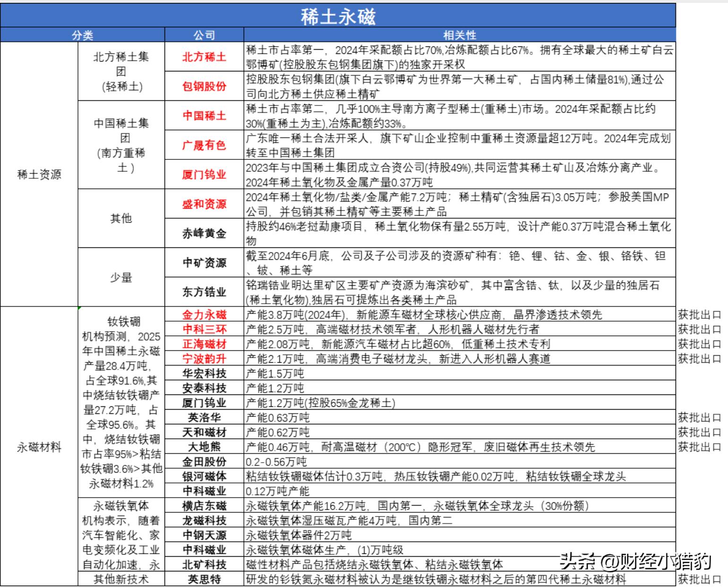Click 中科磁业 in the 永磁铁氧体磁体生产 row
Screen dimensions: 728x587
204,550
